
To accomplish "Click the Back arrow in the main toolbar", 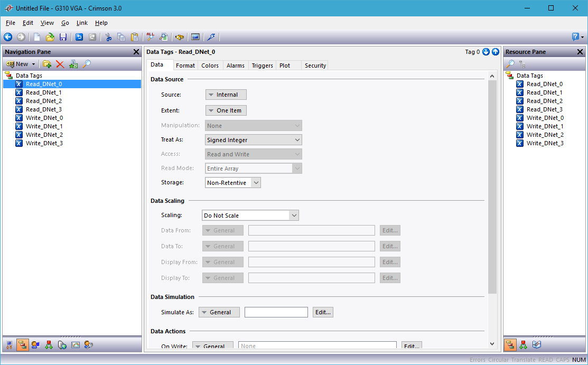I will [x=8, y=37].
